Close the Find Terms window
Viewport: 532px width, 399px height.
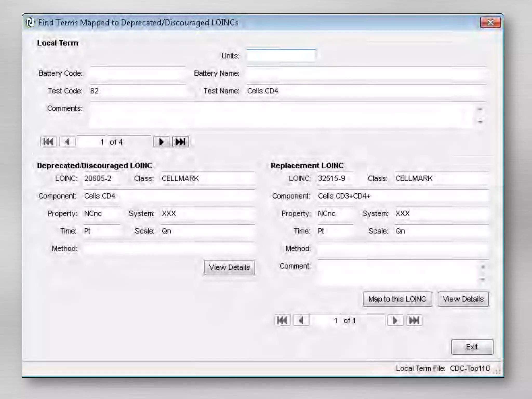point(490,23)
